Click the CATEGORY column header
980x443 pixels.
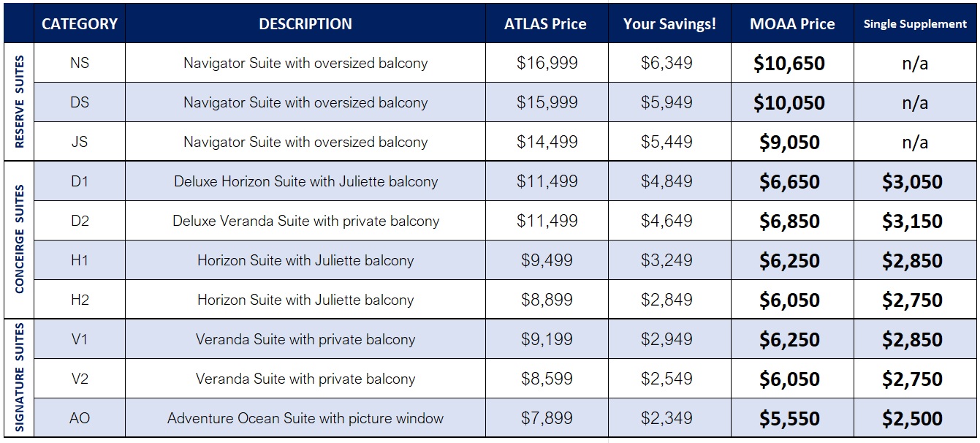coord(80,23)
